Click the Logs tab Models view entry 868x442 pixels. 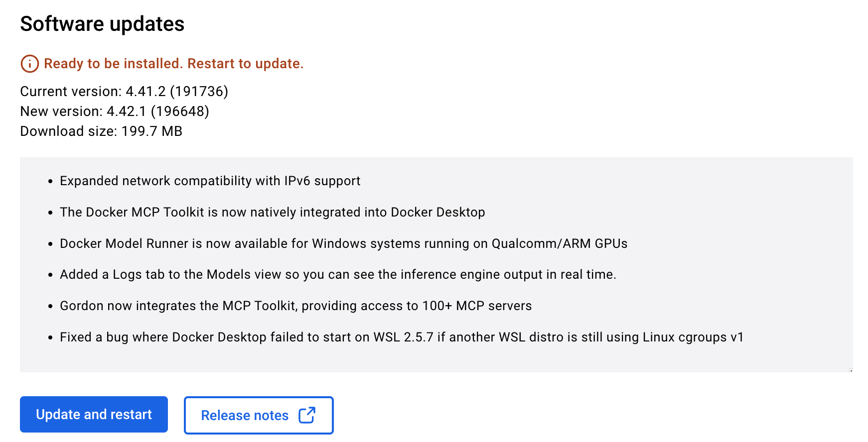(x=338, y=274)
